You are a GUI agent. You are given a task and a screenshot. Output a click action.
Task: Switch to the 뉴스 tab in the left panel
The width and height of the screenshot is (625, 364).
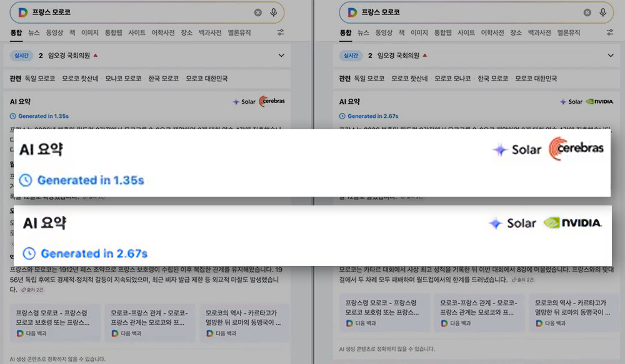[34, 32]
